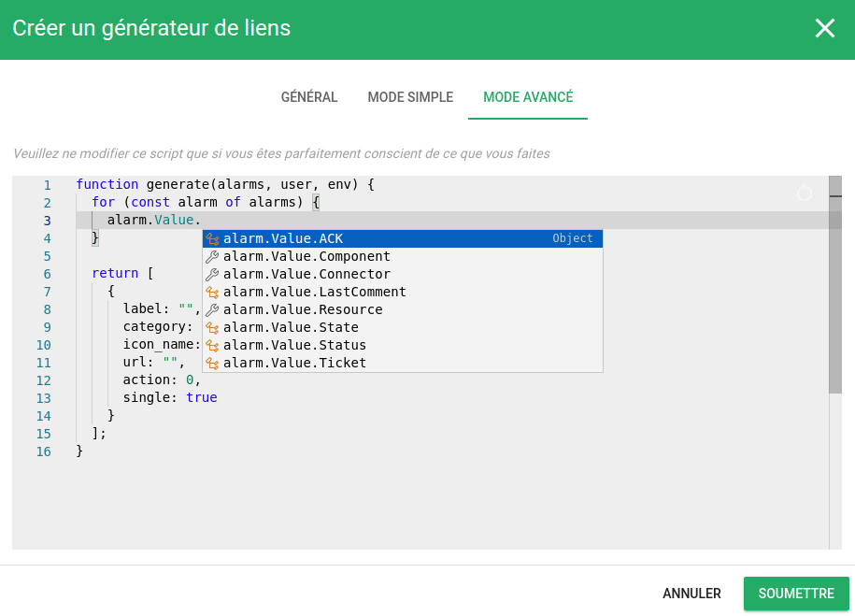Choose alarm.Value.Component suggestion
Screen dimensions: 855x616
point(403,256)
